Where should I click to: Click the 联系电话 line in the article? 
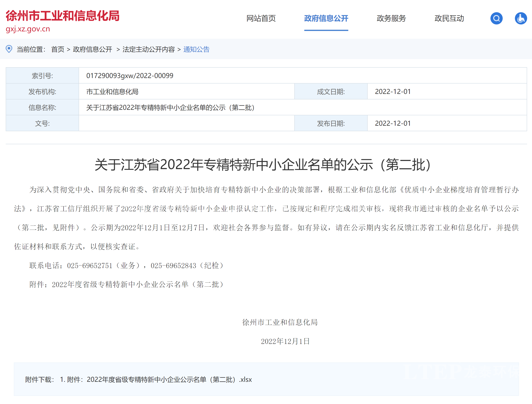point(127,265)
